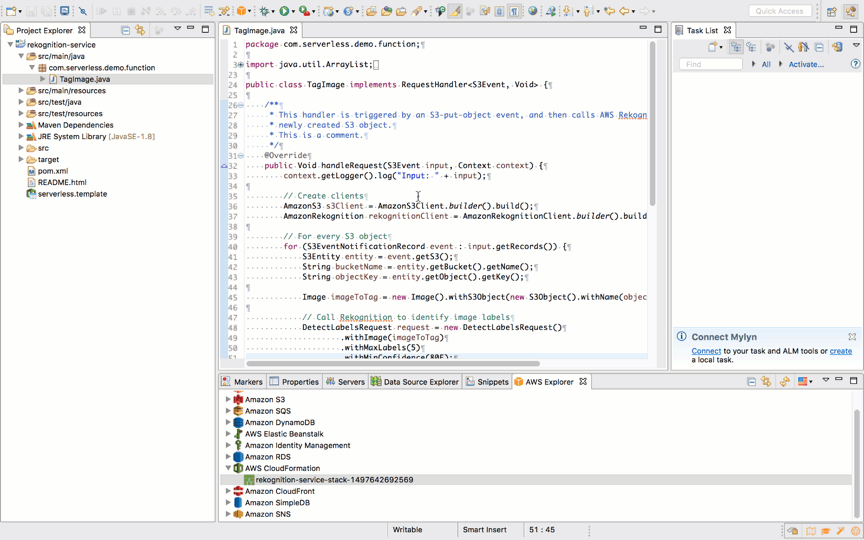
Task: Toggle Link with Editor in Project Explorer
Action: [x=140, y=30]
